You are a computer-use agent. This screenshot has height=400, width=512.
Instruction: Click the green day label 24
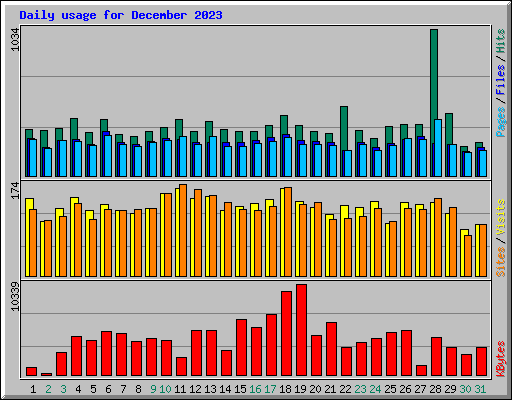coord(375,389)
